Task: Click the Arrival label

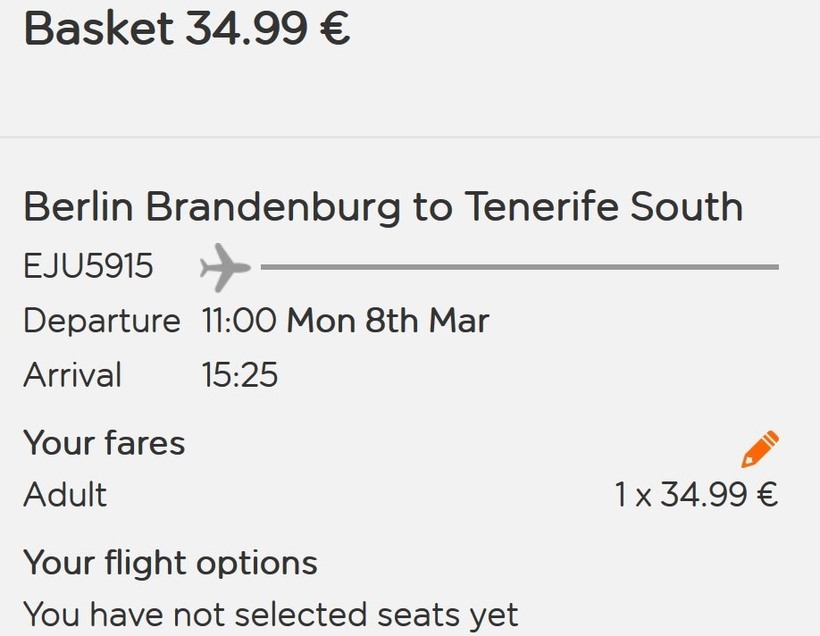Action: point(72,375)
